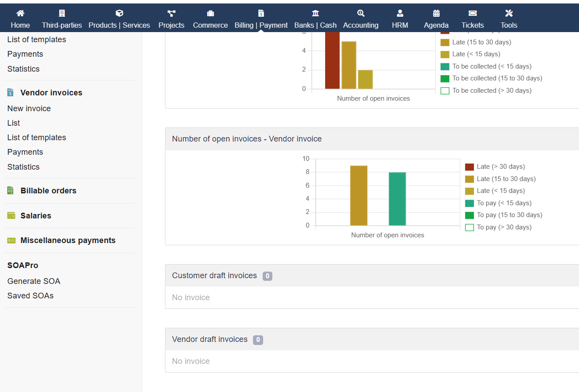Click the Customer draft invoices count badge
Viewport: 579px width, 392px height.
coord(268,276)
